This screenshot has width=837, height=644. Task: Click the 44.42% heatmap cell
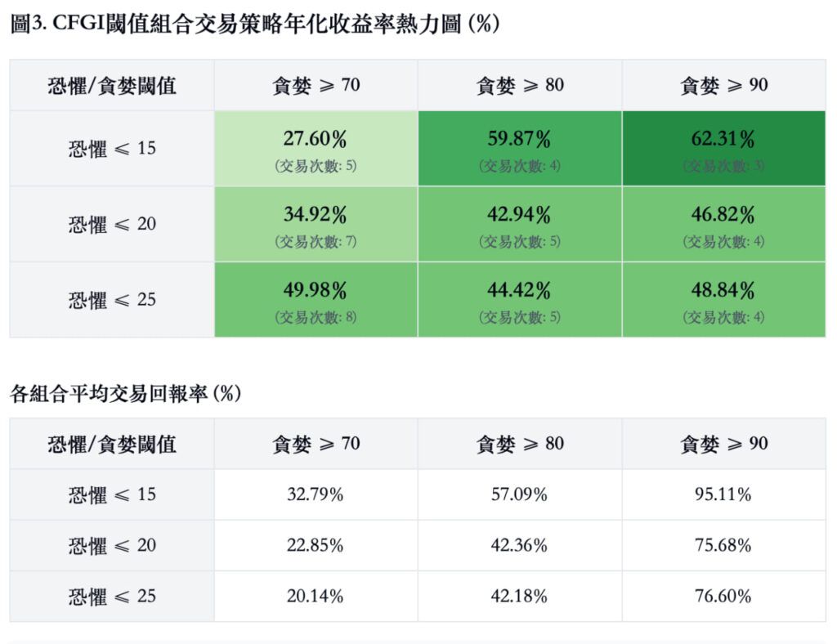click(x=519, y=299)
